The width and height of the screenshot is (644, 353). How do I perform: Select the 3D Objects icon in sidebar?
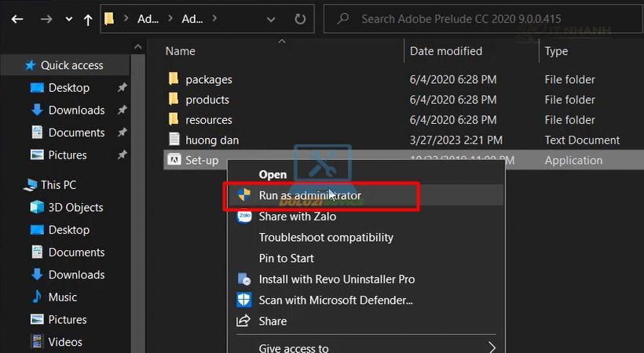tap(37, 207)
